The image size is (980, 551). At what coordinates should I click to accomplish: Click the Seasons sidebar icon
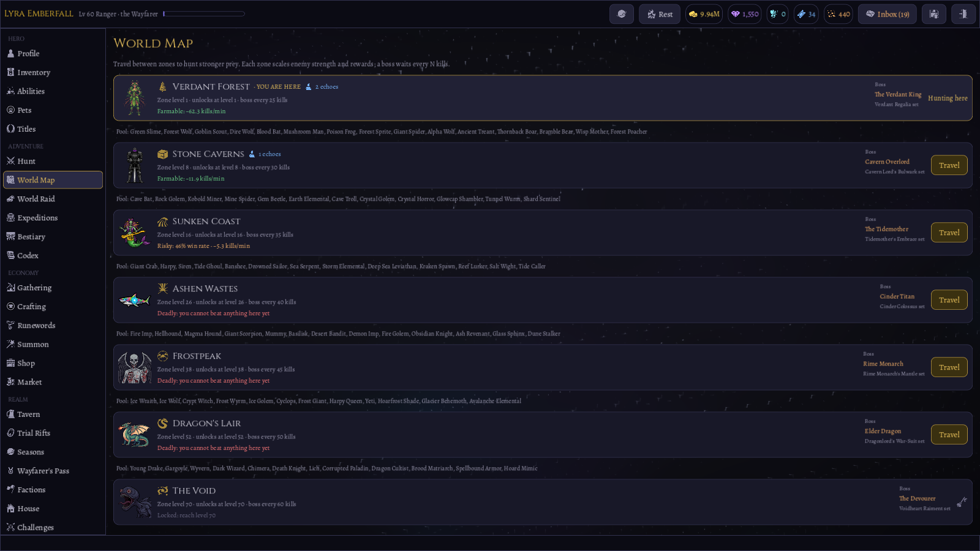point(10,452)
